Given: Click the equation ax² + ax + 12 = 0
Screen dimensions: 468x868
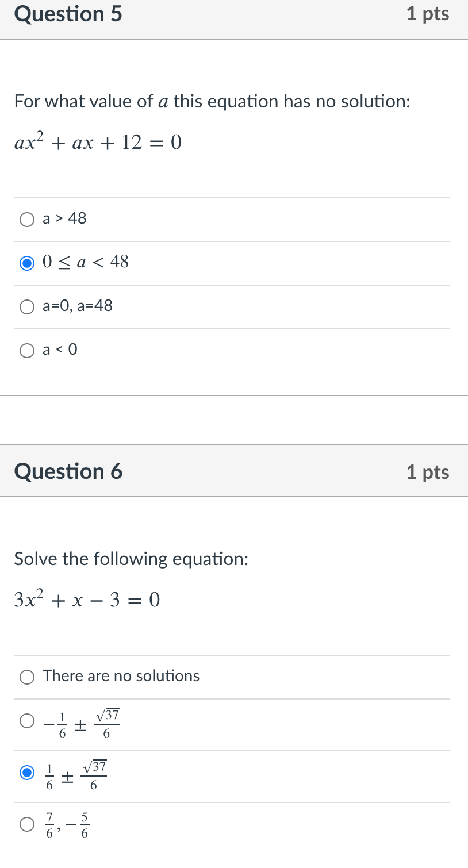Looking at the screenshot, I should [x=98, y=141].
